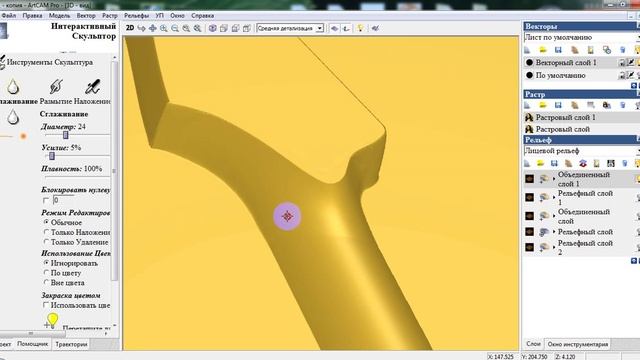Select the Smoothing (Сглаживание) sculpting tool
The width and height of the screenshot is (640, 360).
point(13,87)
